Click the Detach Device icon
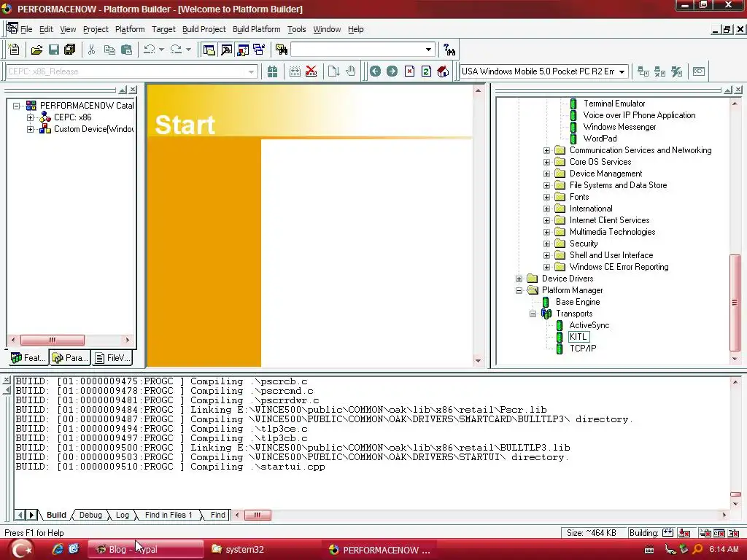 (x=659, y=71)
